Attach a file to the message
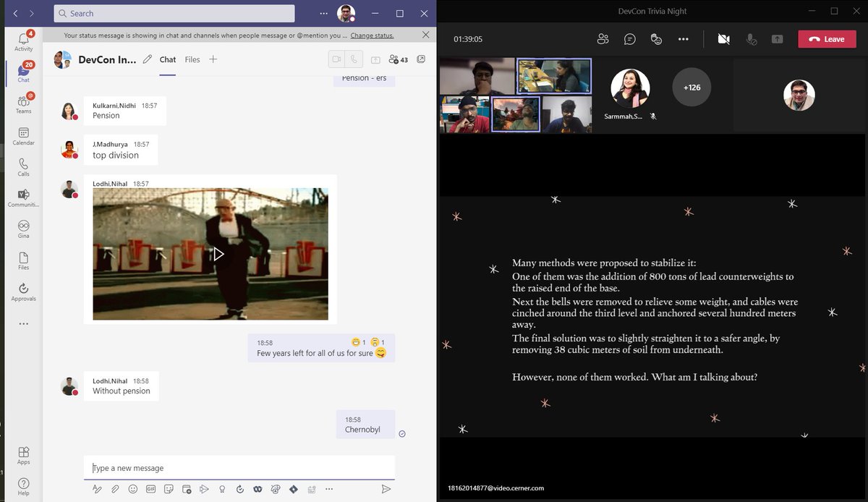868x502 pixels. click(115, 489)
